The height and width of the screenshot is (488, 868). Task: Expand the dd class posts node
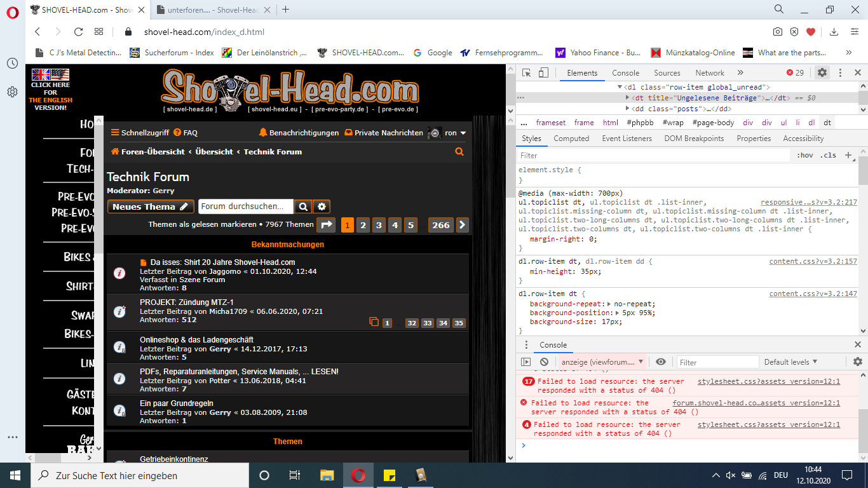point(628,109)
